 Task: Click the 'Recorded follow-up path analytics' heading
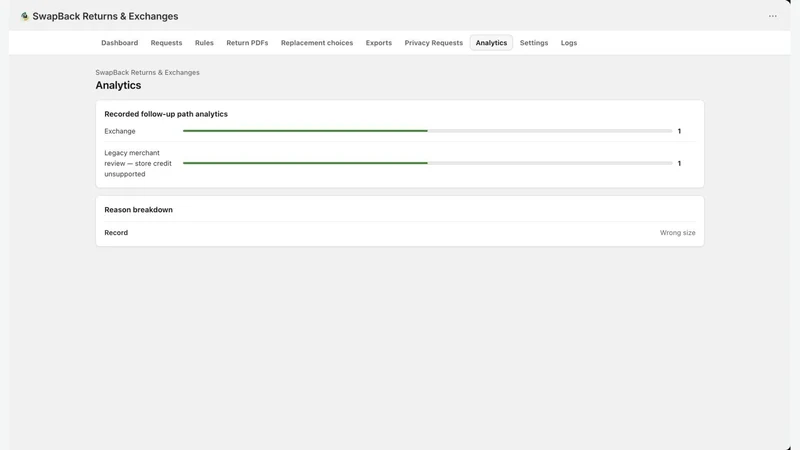point(166,114)
